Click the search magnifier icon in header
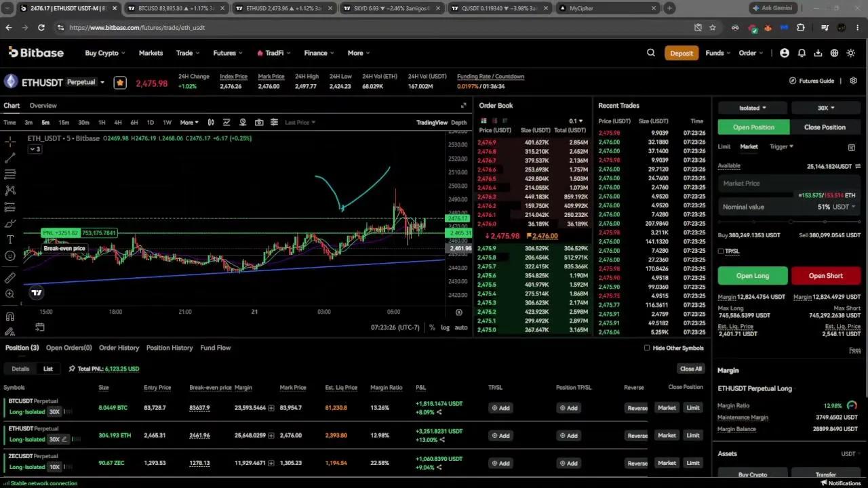 (x=651, y=53)
